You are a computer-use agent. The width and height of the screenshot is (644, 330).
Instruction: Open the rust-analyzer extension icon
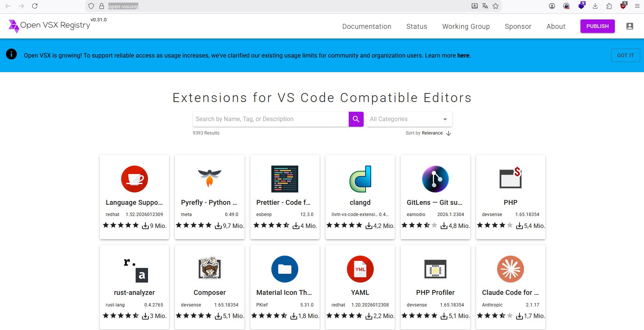click(x=135, y=269)
